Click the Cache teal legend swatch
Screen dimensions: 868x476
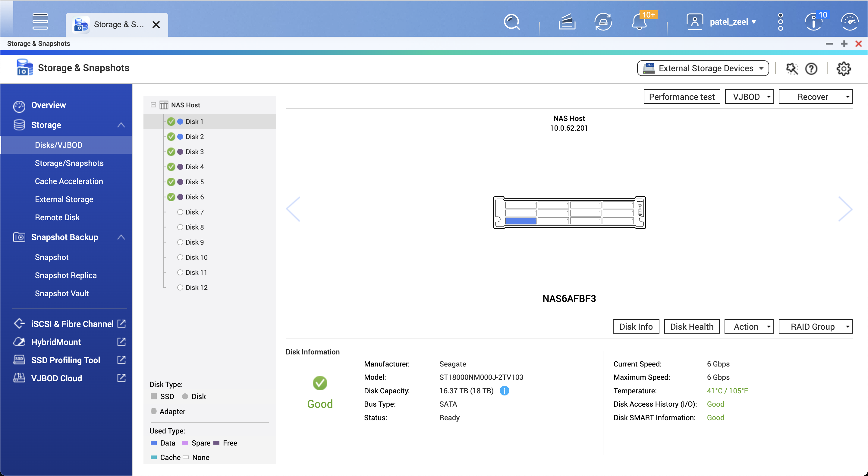pos(154,457)
